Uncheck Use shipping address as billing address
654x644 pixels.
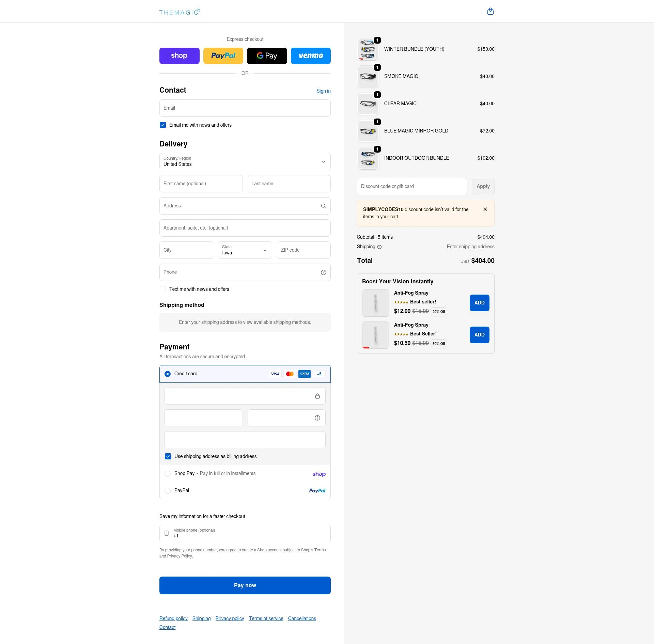point(168,456)
